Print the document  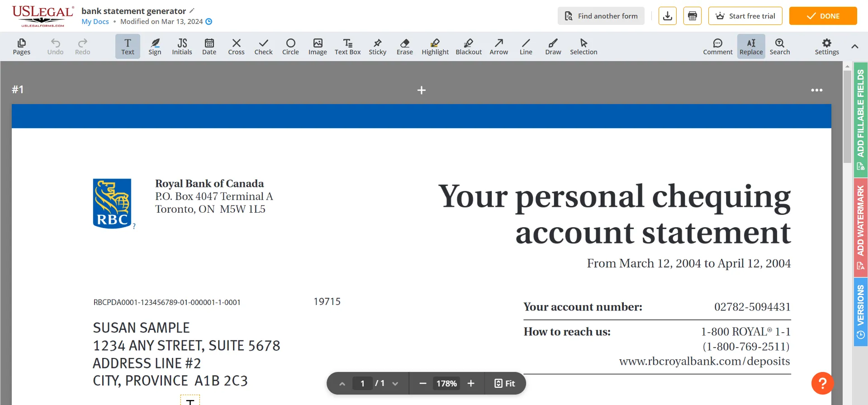pyautogui.click(x=692, y=16)
